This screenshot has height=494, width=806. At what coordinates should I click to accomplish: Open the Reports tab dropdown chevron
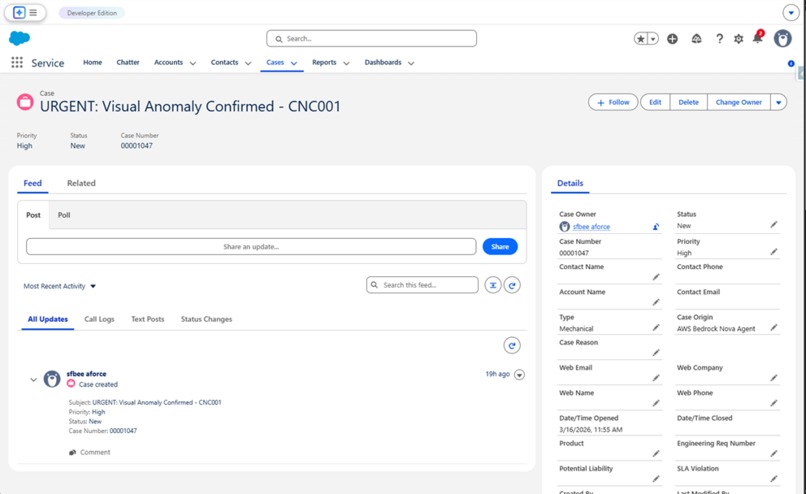click(x=346, y=63)
